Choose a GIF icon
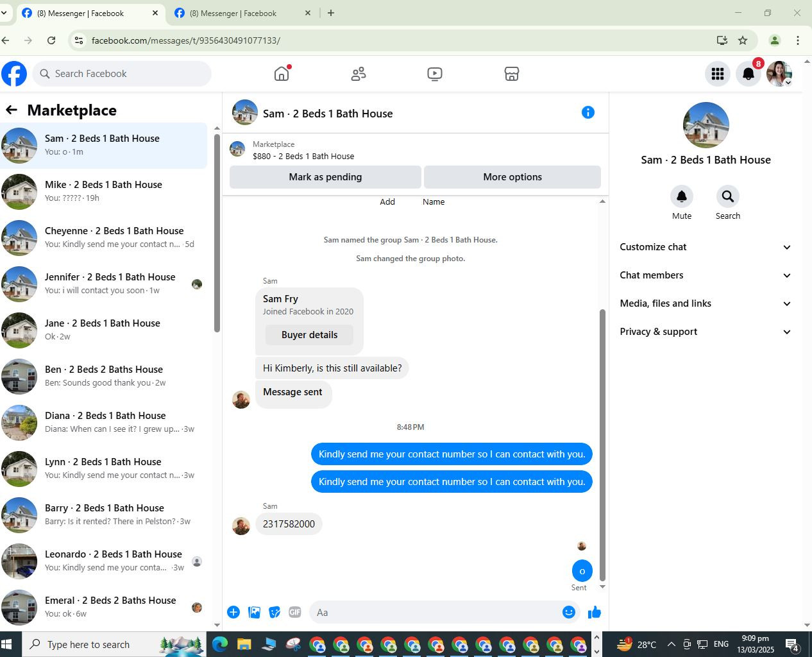Viewport: 812px width, 657px height. click(295, 612)
